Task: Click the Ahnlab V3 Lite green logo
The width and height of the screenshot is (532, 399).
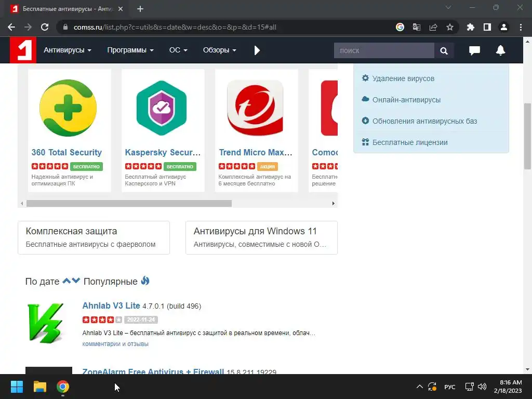Action: [46, 323]
